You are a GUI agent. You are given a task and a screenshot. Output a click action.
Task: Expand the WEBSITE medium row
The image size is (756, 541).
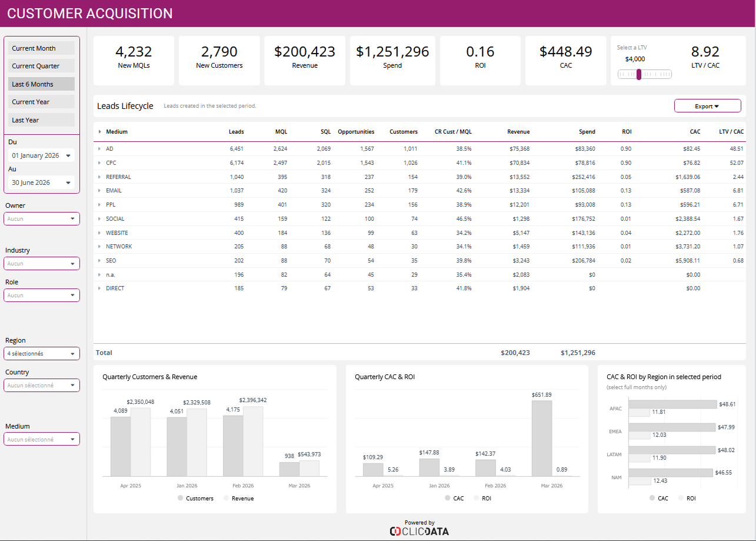(x=100, y=233)
